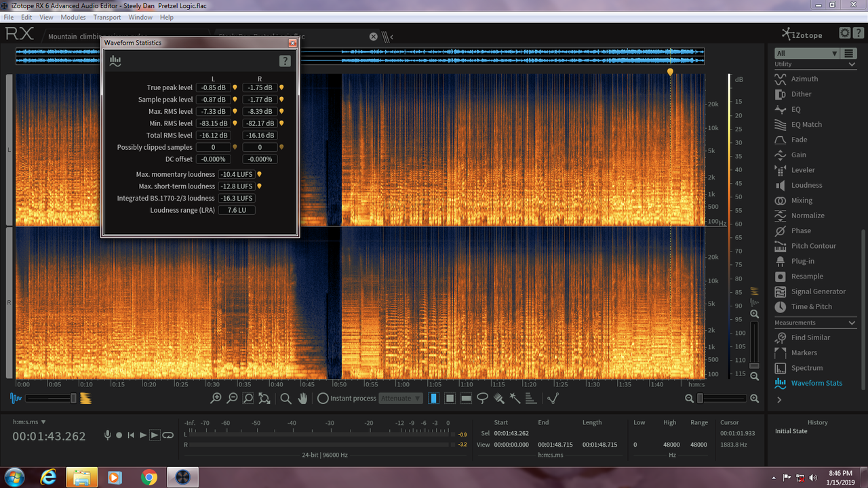Select the Waveform Stats item
The image size is (868, 488).
(816, 383)
